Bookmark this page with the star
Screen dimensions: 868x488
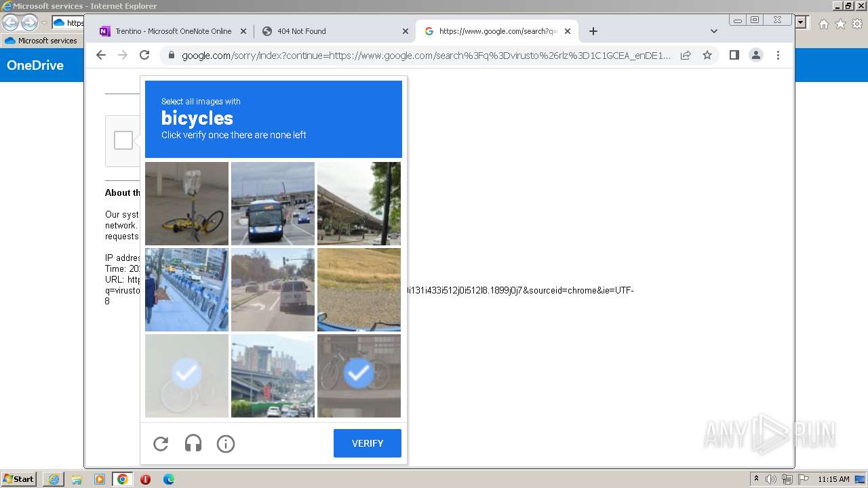[707, 56]
